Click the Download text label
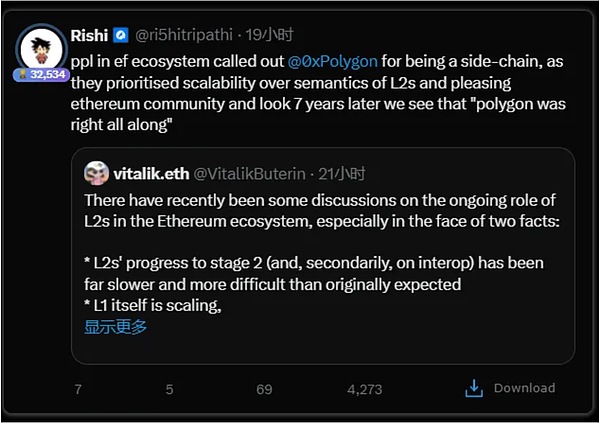 tap(524, 388)
